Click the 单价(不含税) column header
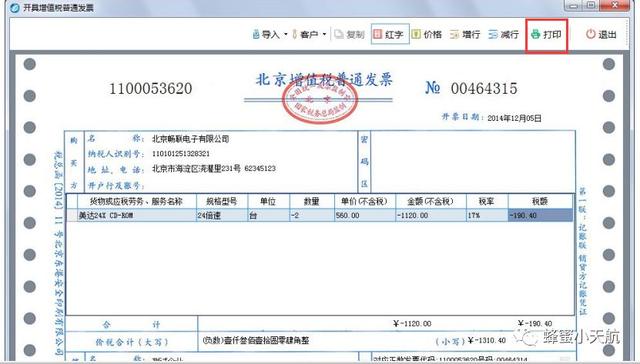 click(365, 202)
